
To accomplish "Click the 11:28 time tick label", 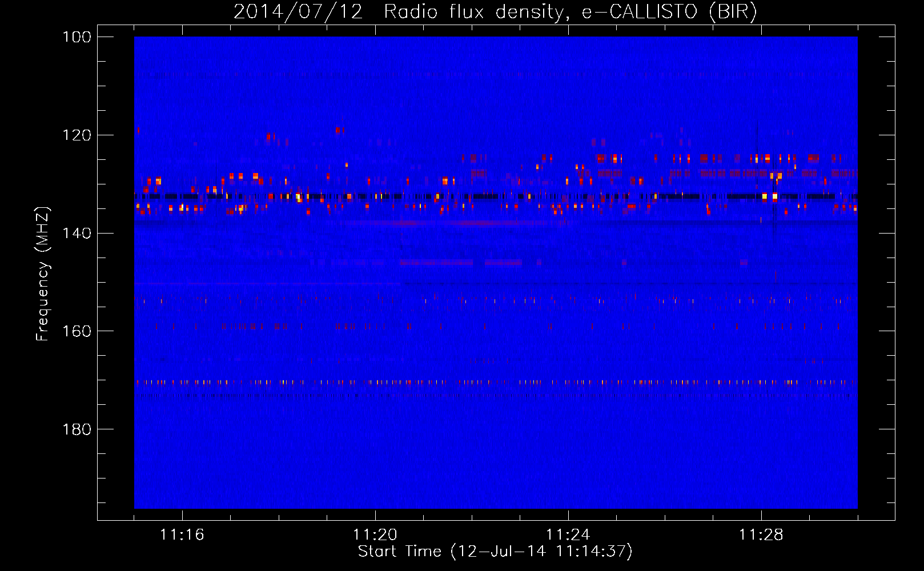I will [x=761, y=534].
